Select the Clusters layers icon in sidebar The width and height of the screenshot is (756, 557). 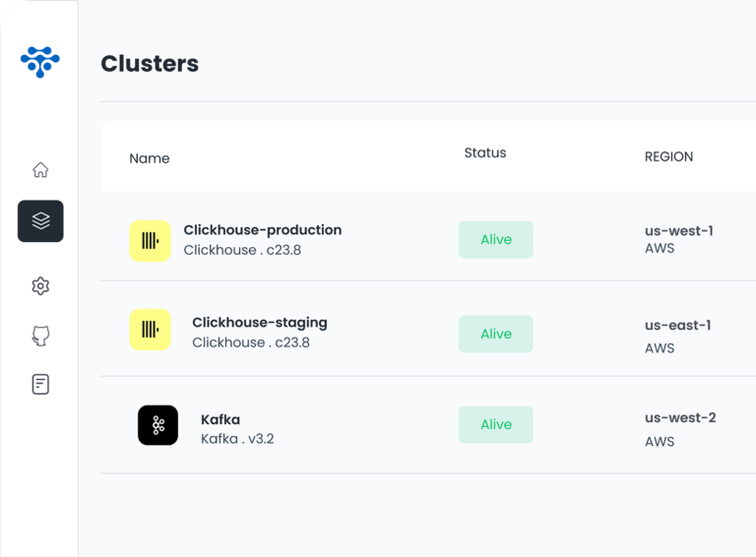[x=40, y=221]
